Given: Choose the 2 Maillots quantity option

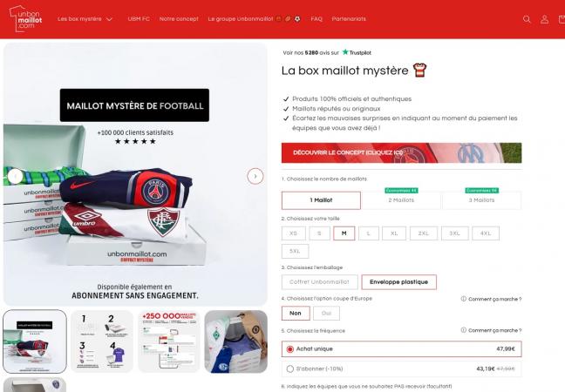Looking at the screenshot, I should [x=401, y=200].
